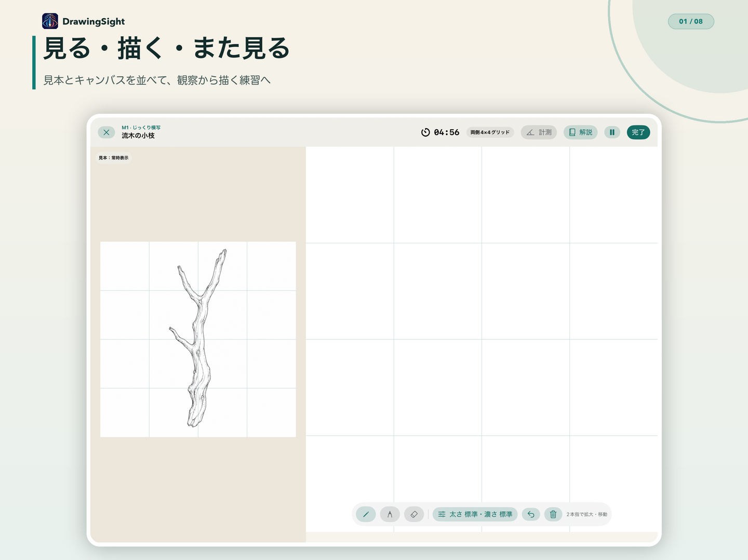Click the M1・じっくり模写 mode label
Image resolution: width=748 pixels, height=560 pixels.
coord(141,128)
